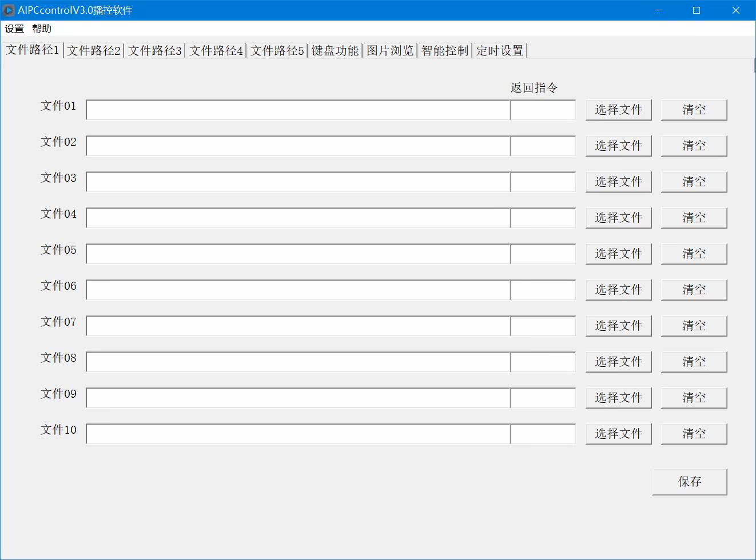Click 清空 in the 文件05 row
The width and height of the screenshot is (756, 560).
(694, 254)
